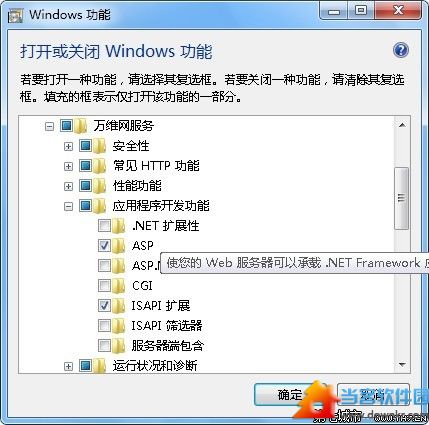Select the 万维网服务 folder icon
Viewport: 429px width, 425px height.
(80, 126)
